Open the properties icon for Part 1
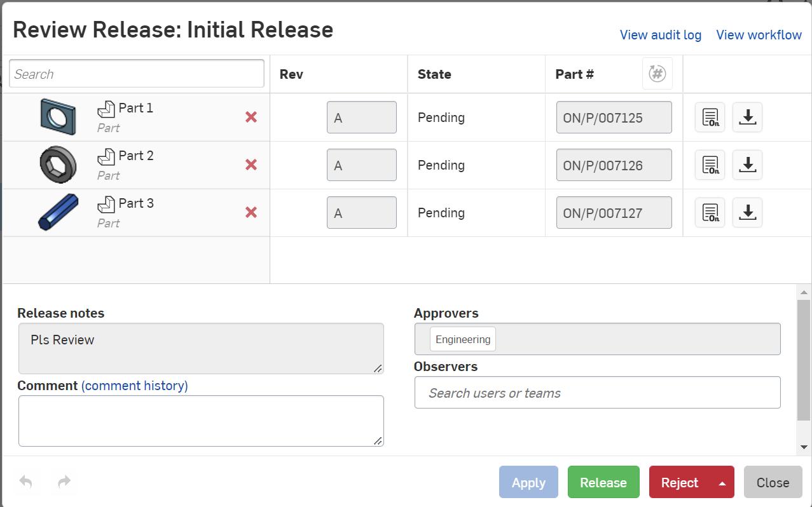This screenshot has height=507, width=812. click(709, 117)
